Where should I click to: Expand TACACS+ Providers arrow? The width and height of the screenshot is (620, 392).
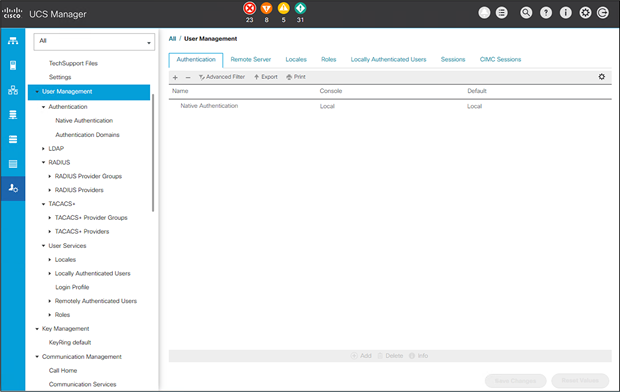(x=50, y=232)
